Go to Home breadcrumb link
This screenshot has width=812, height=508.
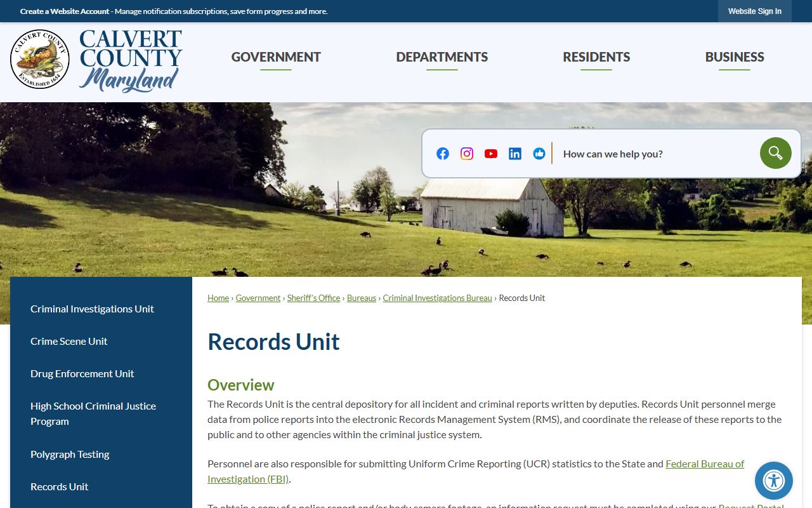218,298
